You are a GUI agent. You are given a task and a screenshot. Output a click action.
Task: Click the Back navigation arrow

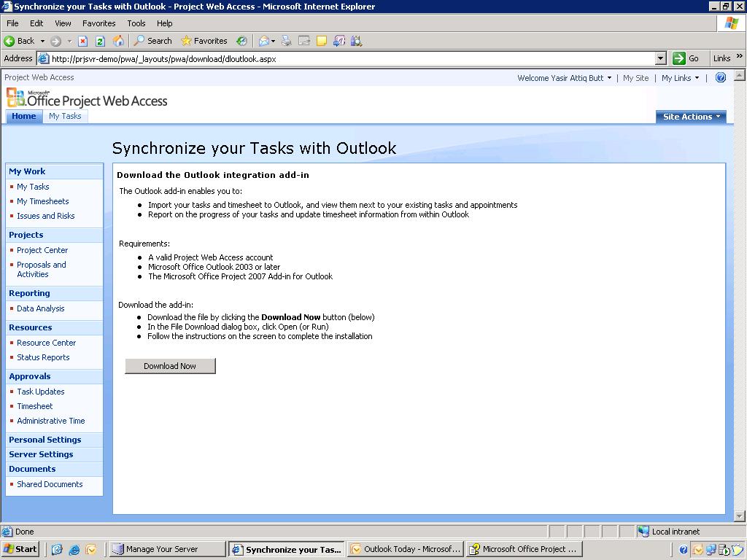click(x=9, y=41)
